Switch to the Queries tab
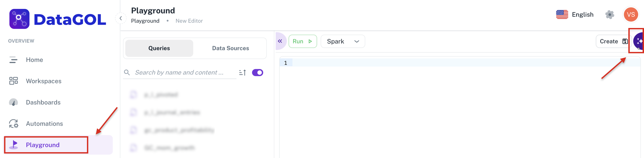The width and height of the screenshot is (644, 158). click(159, 48)
